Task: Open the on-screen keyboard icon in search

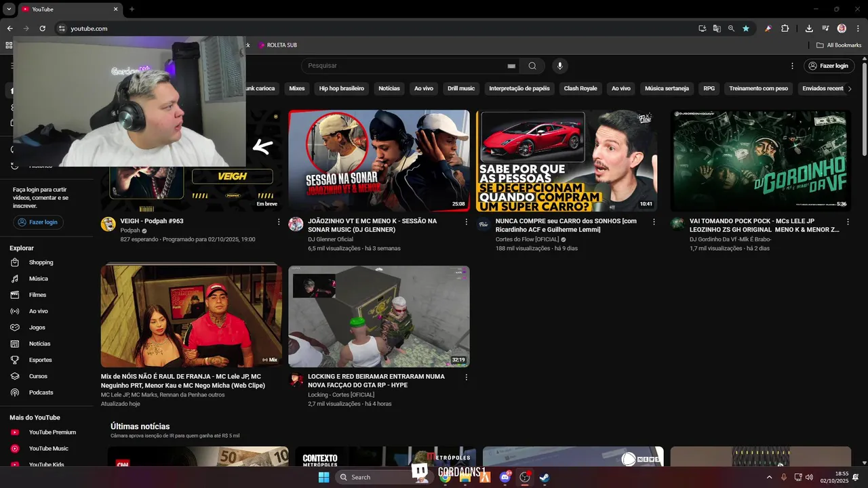Action: 511,66
